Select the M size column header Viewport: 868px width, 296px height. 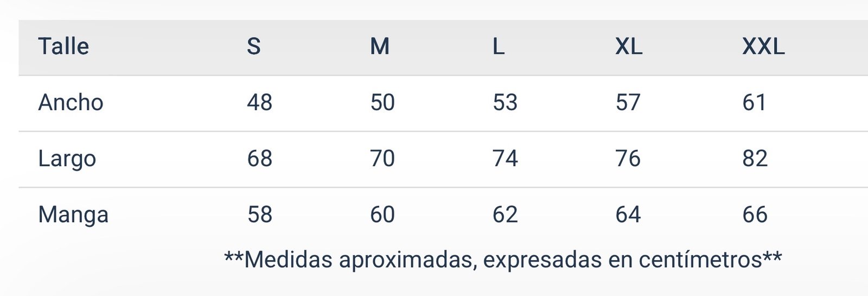pyautogui.click(x=380, y=47)
